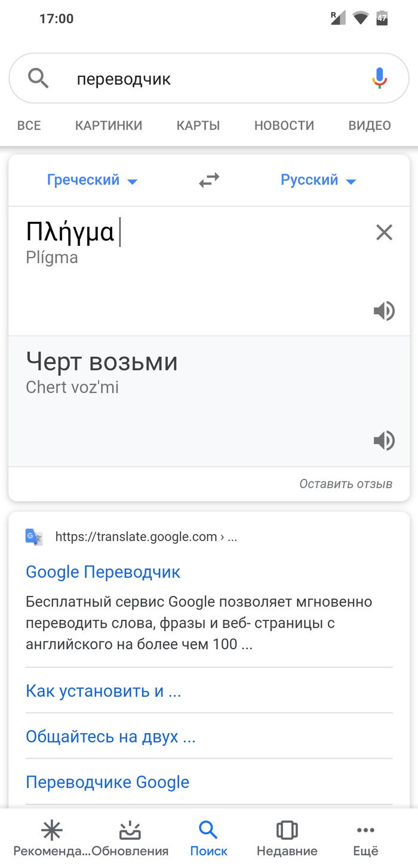418x868 pixels.
Task: Clear the Greek source text
Action: (384, 232)
